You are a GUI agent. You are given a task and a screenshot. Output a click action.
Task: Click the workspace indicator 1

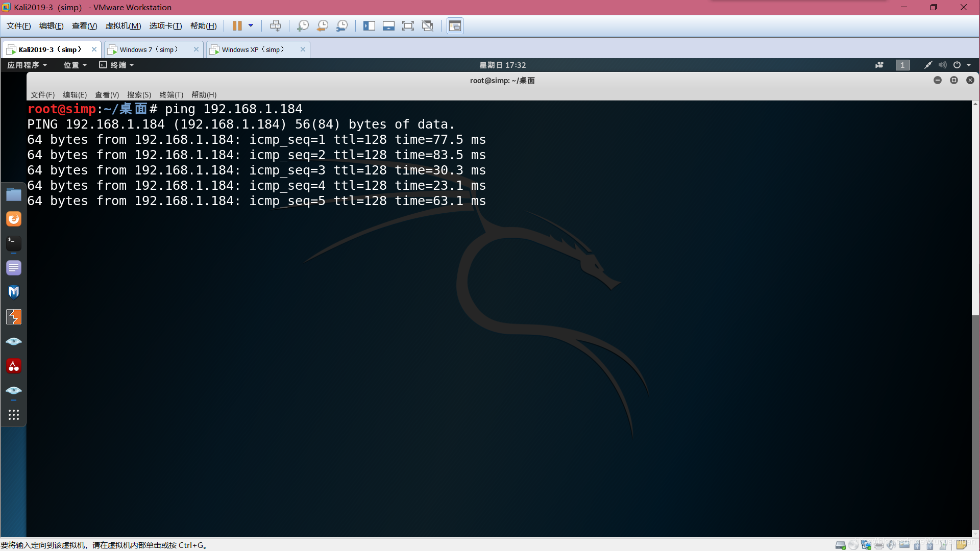pos(902,65)
